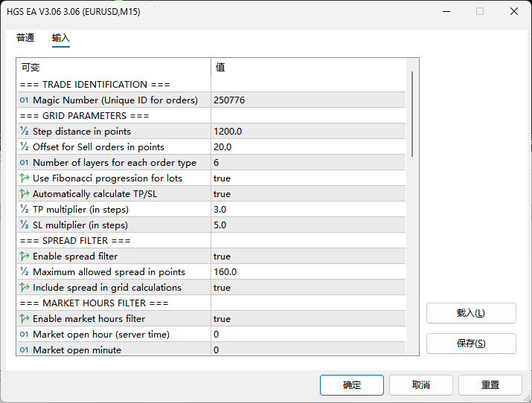The width and height of the screenshot is (532, 403).
Task: Click the 确定 confirm button
Action: click(x=352, y=385)
